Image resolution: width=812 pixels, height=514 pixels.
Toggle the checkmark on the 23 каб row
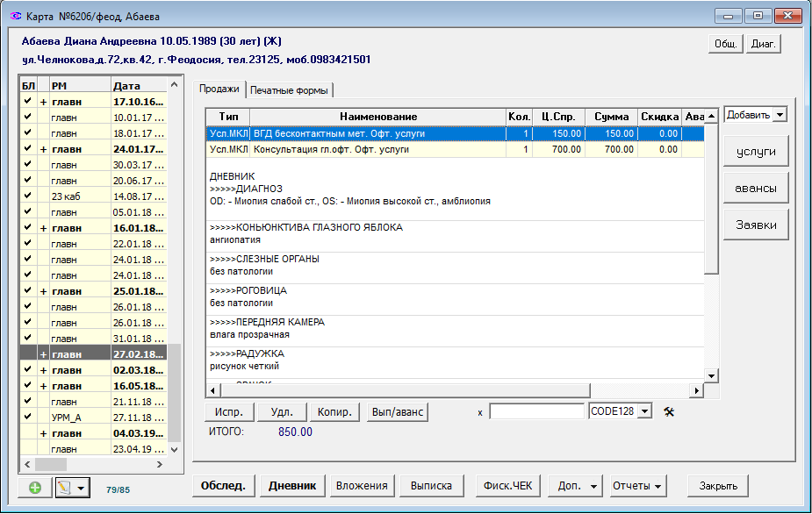click(x=28, y=196)
